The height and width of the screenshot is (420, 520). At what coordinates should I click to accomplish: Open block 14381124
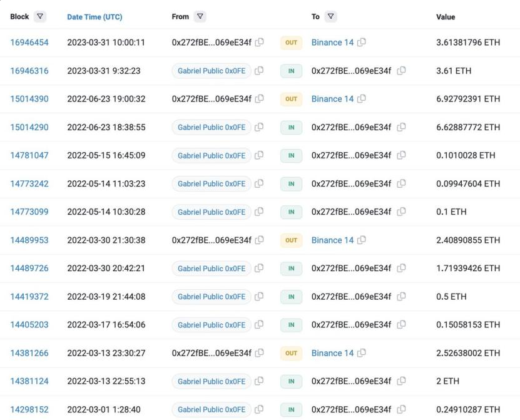[29, 381]
